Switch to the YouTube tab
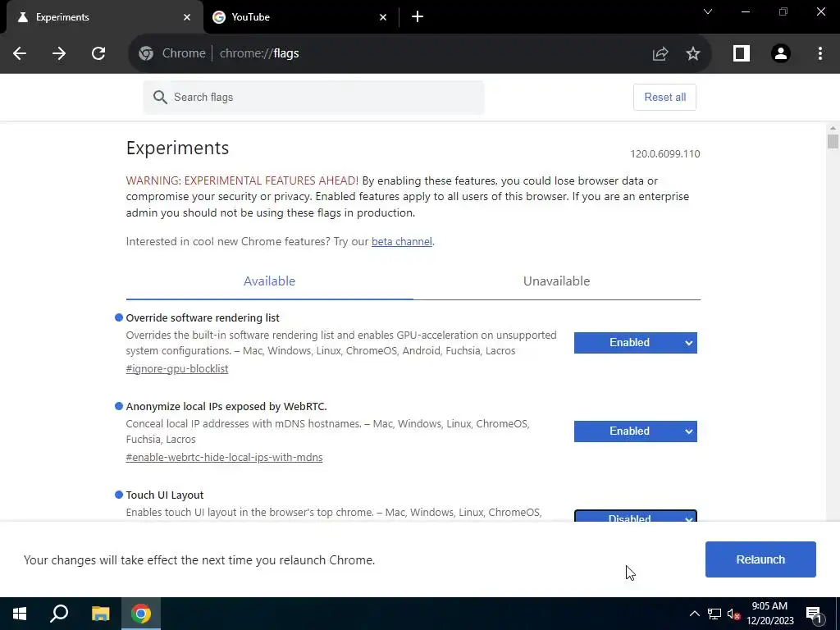The height and width of the screenshot is (630, 840). coord(300,17)
